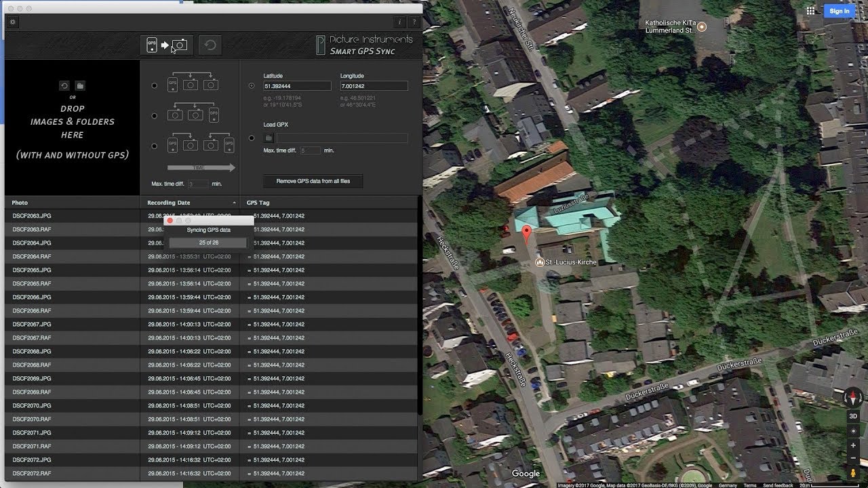868x488 pixels.
Task: Click the sync mode Max. time diff. field
Action: point(198,184)
